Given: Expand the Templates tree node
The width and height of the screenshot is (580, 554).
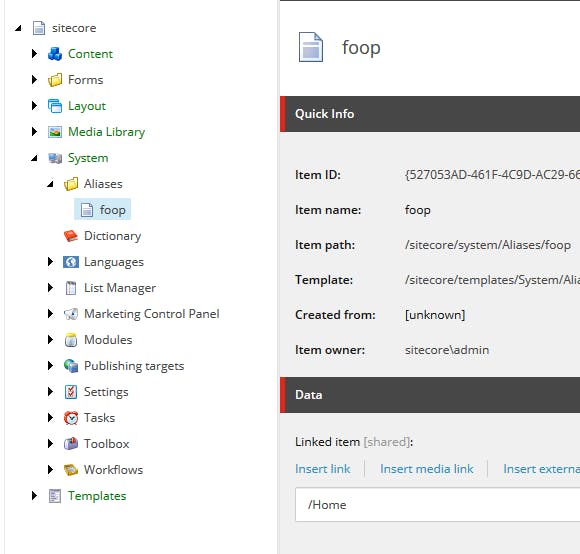Looking at the screenshot, I should click(34, 496).
